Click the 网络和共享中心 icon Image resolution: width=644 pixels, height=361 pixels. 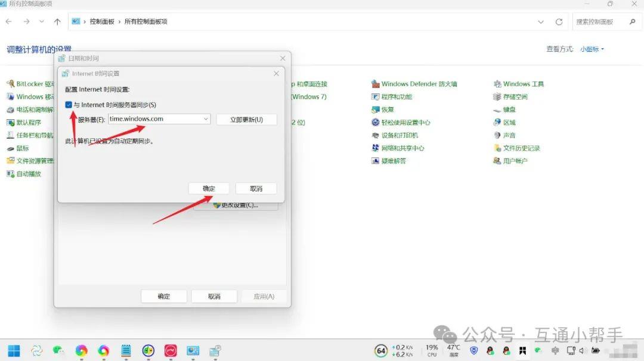point(376,148)
